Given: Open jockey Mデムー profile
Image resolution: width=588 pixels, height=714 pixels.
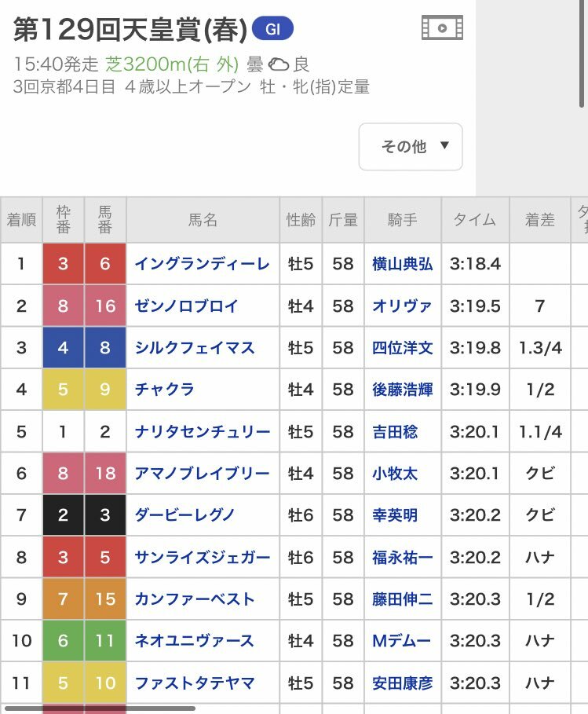Looking at the screenshot, I should 401,641.
